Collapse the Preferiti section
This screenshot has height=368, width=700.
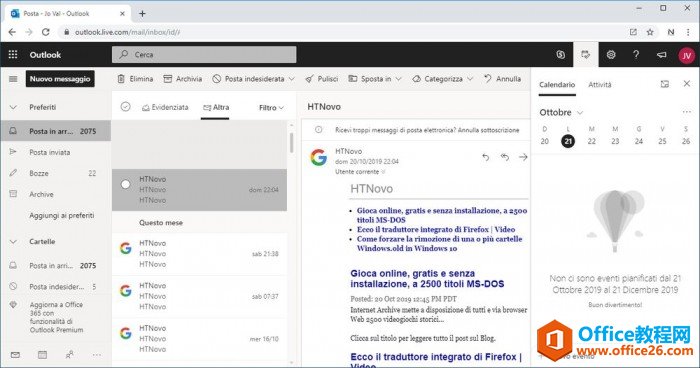pos(13,107)
